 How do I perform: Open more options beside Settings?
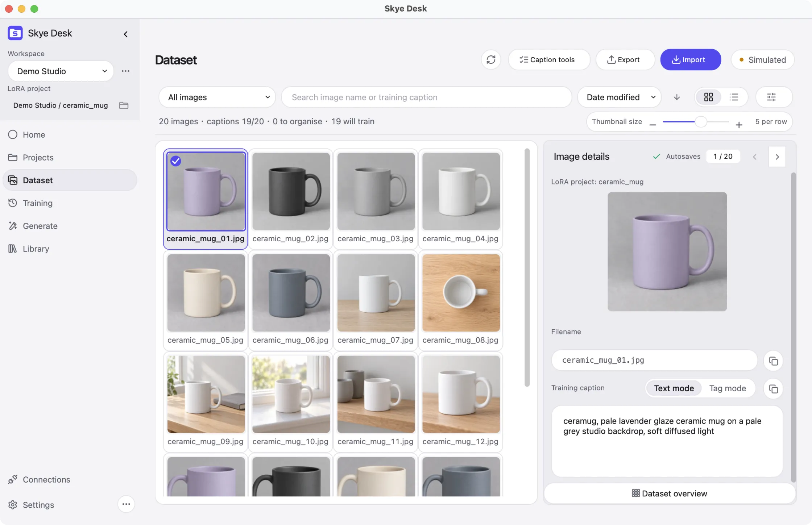click(x=126, y=504)
